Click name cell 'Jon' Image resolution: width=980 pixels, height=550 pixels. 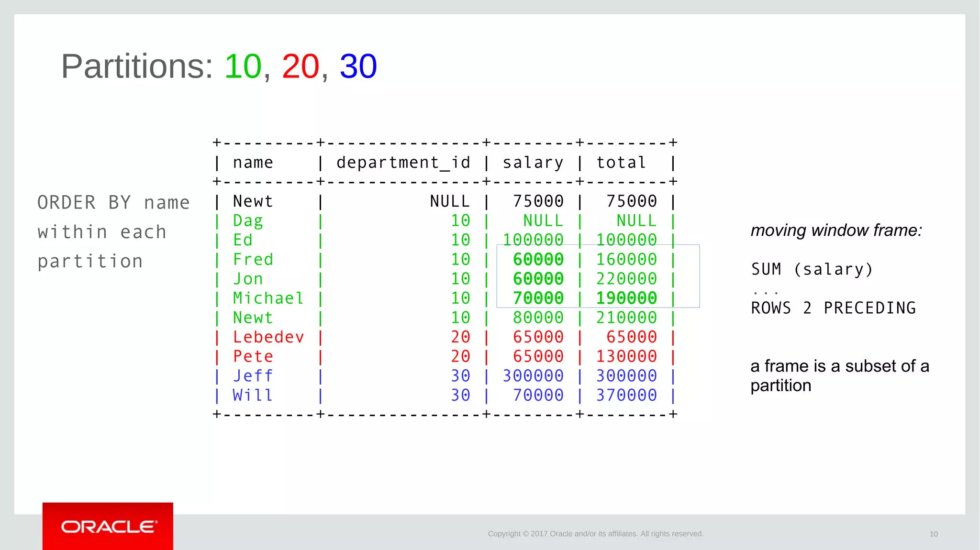tap(248, 279)
